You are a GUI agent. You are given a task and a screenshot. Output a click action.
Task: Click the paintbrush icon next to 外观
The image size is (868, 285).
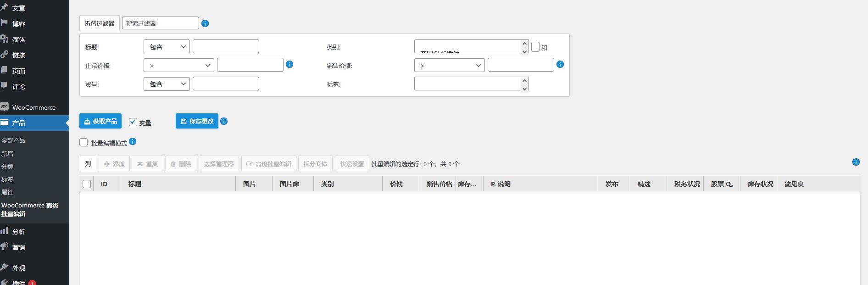click(4, 268)
